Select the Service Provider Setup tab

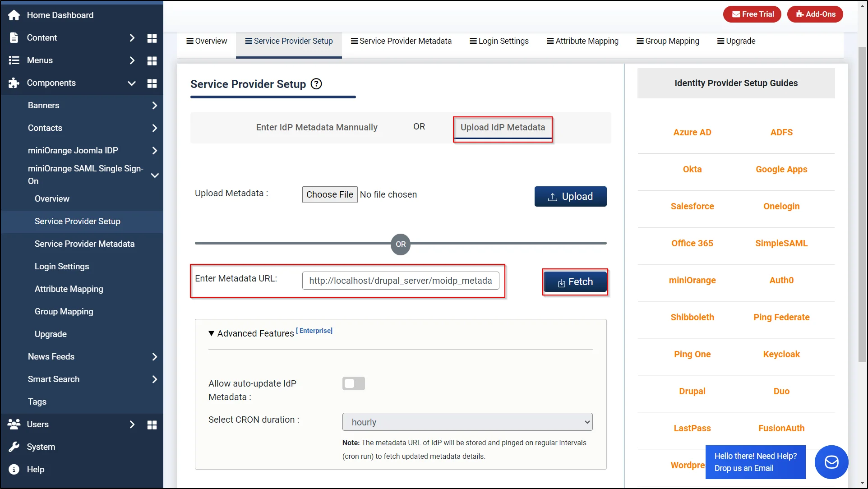pyautogui.click(x=289, y=41)
